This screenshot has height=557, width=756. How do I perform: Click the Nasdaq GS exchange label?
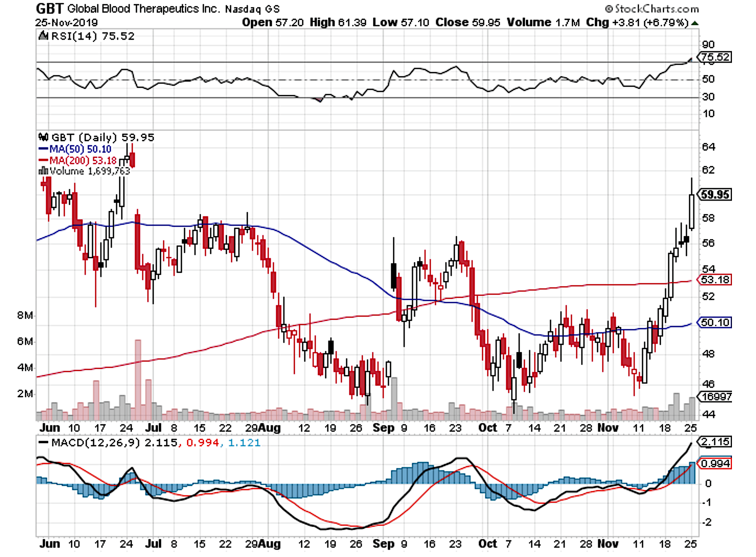pyautogui.click(x=253, y=9)
